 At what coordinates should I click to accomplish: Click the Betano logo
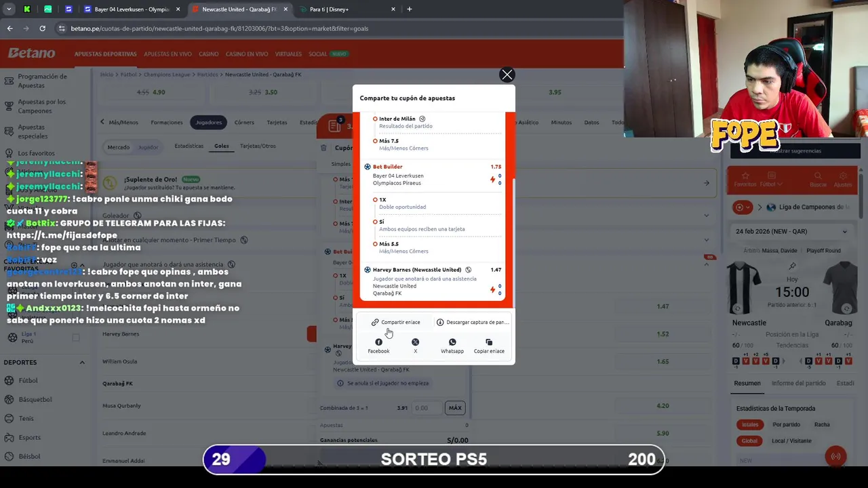pyautogui.click(x=31, y=54)
